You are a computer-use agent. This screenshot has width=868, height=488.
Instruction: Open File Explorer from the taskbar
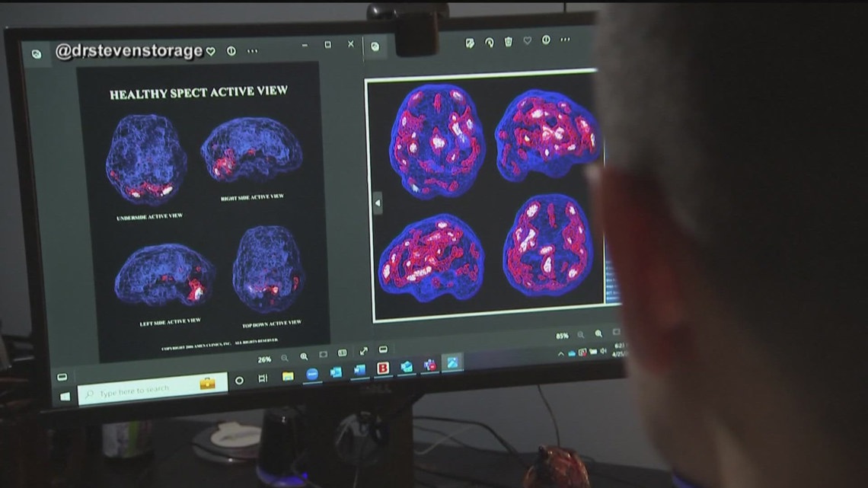pos(287,376)
